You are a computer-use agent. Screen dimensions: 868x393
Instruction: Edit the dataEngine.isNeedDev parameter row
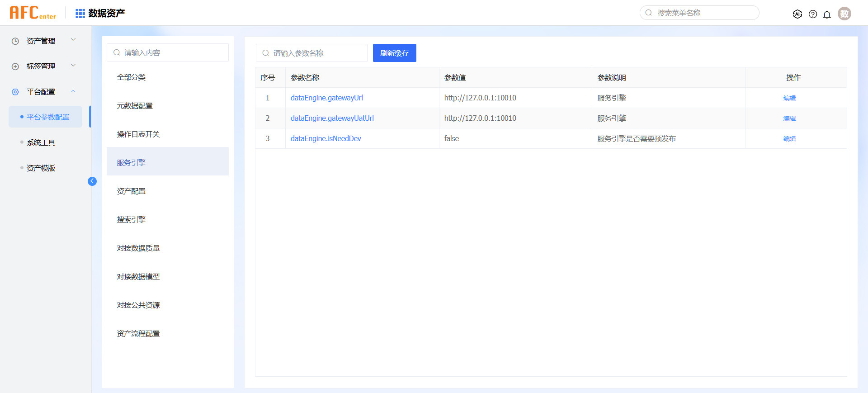click(x=789, y=139)
